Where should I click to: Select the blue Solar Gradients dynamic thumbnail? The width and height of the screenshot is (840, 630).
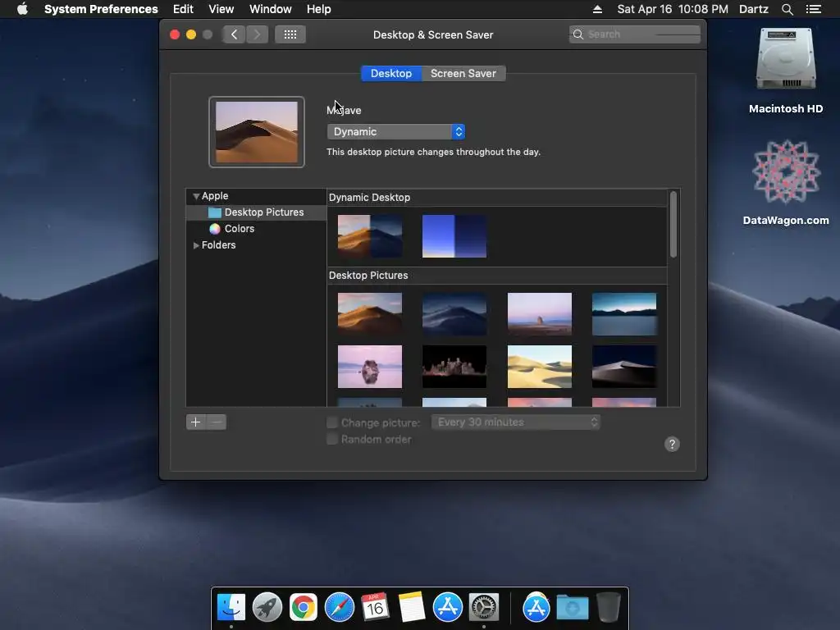tap(454, 236)
